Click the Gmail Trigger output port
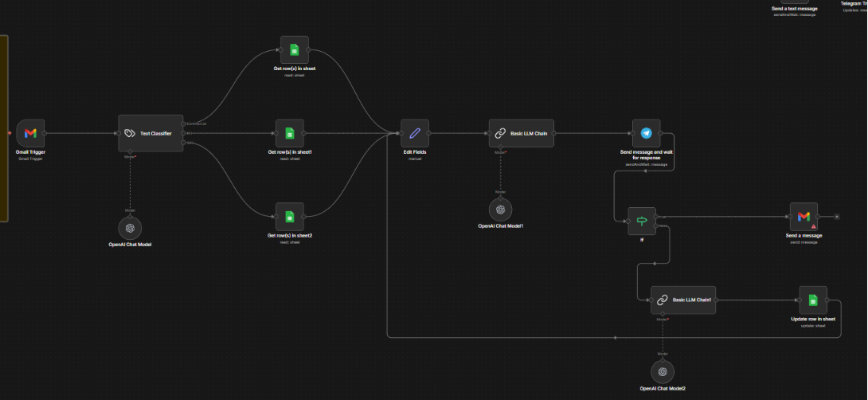868x400 pixels. (x=45, y=133)
